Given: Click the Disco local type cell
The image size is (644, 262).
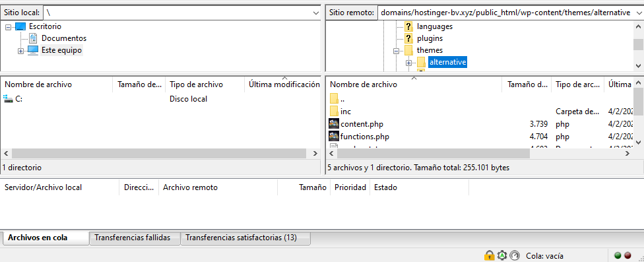Looking at the screenshot, I should click(x=189, y=99).
